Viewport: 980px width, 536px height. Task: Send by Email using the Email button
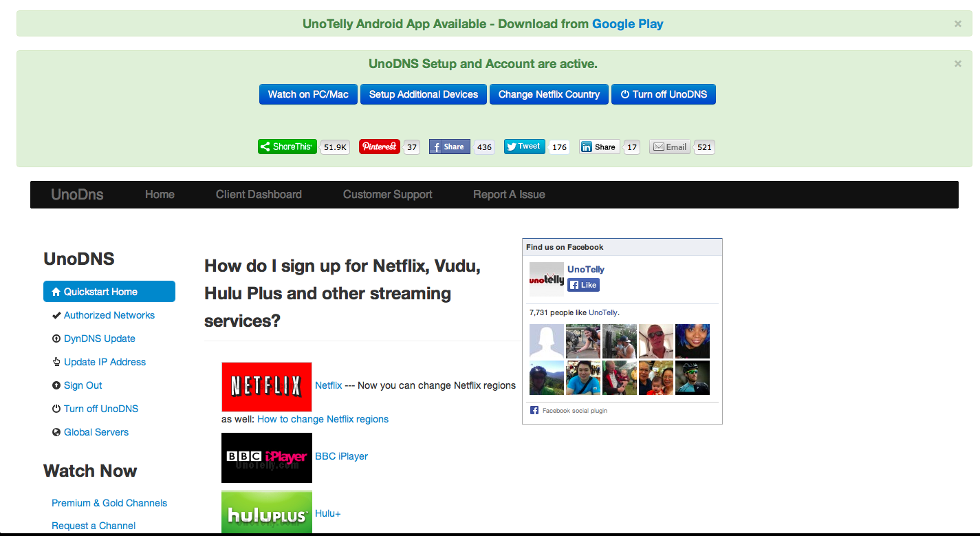[670, 147]
